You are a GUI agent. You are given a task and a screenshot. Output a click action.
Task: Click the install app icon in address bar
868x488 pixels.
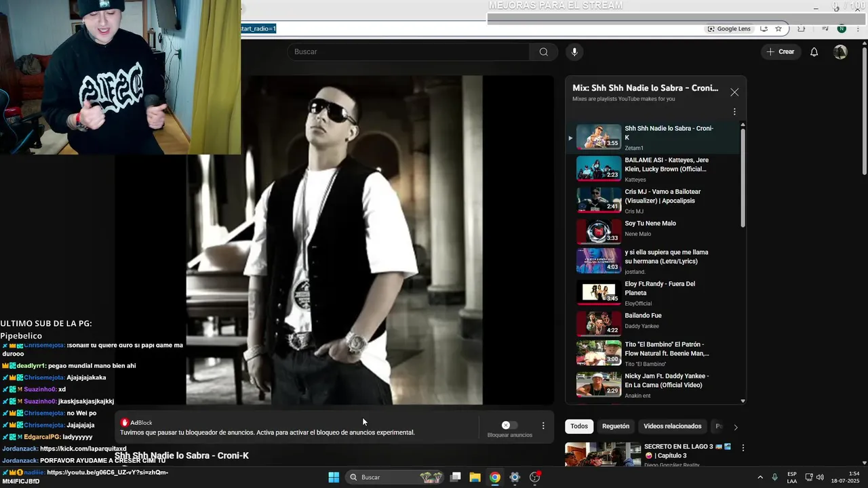coord(764,29)
